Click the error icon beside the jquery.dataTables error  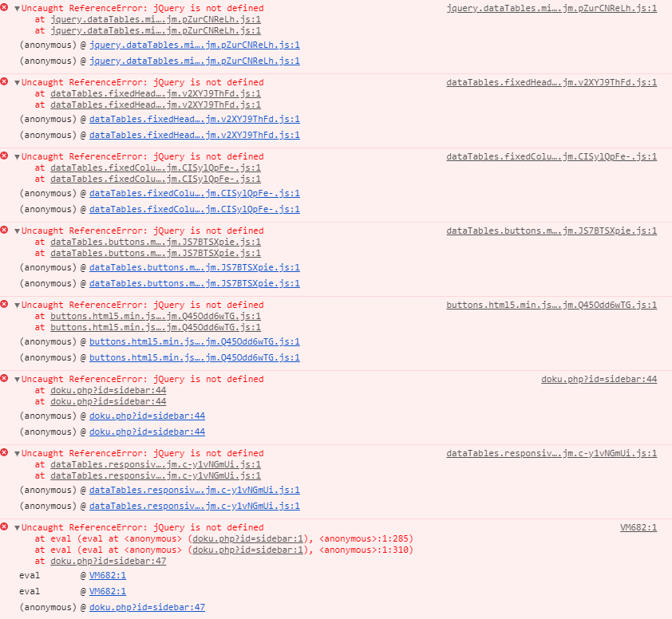[x=5, y=7]
